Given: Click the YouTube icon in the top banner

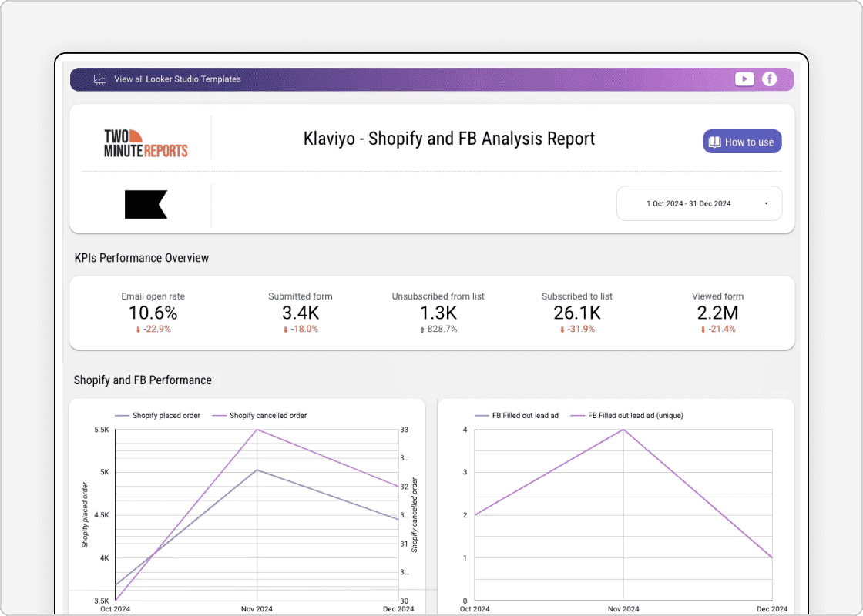Looking at the screenshot, I should click(x=744, y=79).
